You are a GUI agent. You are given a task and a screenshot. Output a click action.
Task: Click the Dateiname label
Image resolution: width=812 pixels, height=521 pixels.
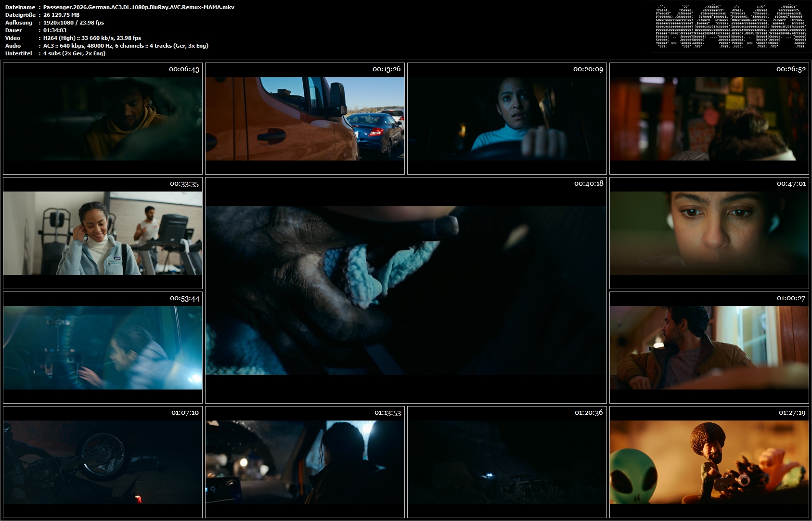coord(20,7)
